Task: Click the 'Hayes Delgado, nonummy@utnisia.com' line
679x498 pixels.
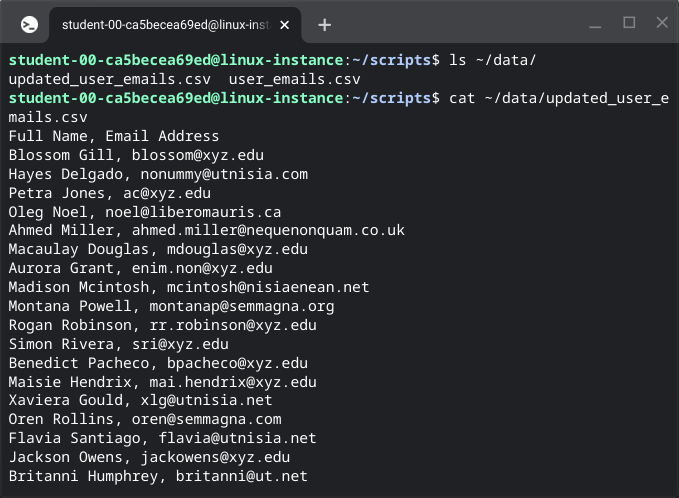Action: [158, 174]
